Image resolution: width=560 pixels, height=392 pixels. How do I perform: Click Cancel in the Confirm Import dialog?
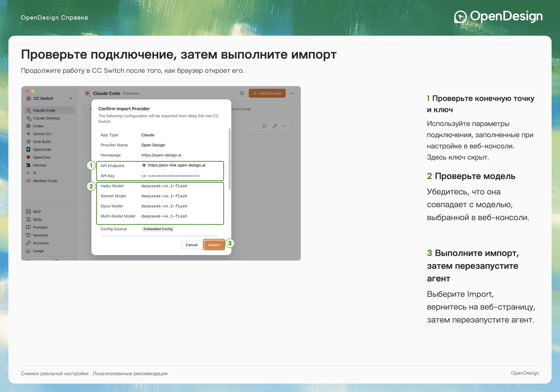(x=191, y=245)
